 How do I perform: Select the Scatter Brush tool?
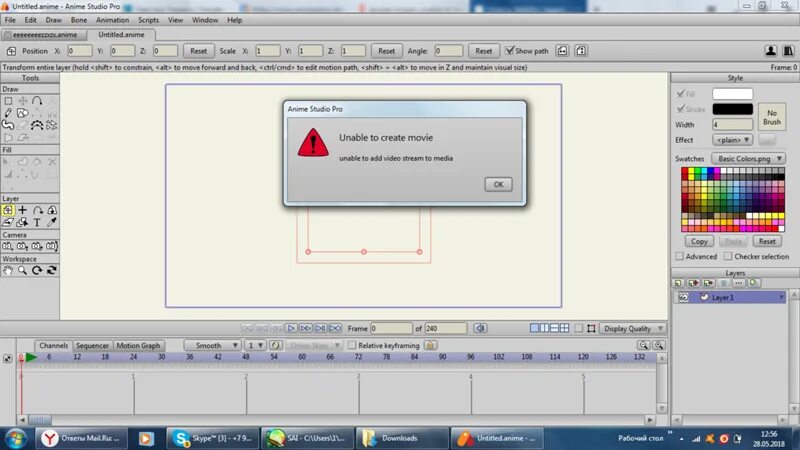pyautogui.click(x=52, y=126)
